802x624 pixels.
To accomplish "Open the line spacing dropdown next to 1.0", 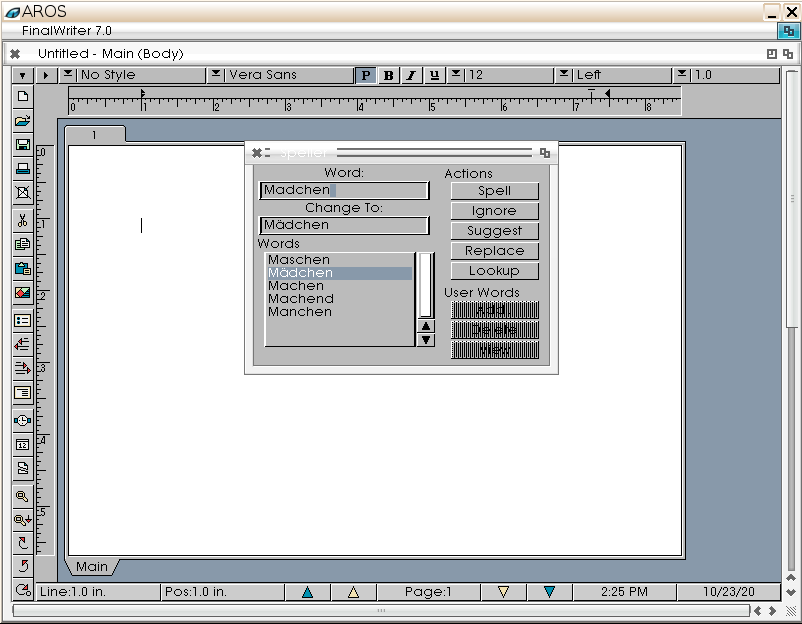I will click(x=681, y=75).
